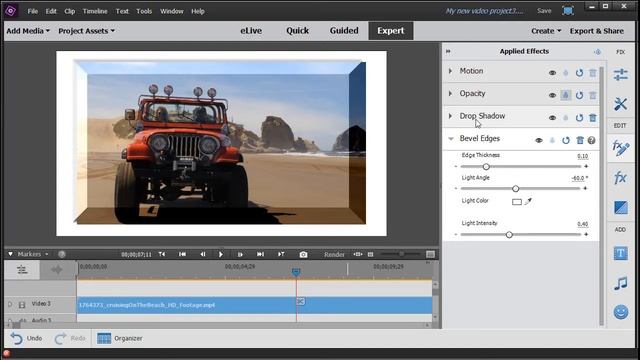Expand the Opacity effect
This screenshot has width=640, height=360.
tap(451, 93)
